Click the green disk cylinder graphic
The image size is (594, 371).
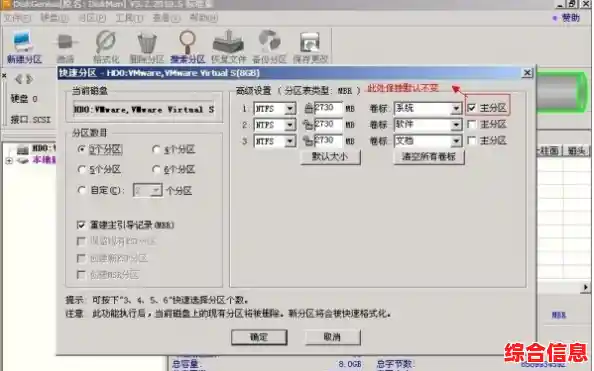click(563, 92)
